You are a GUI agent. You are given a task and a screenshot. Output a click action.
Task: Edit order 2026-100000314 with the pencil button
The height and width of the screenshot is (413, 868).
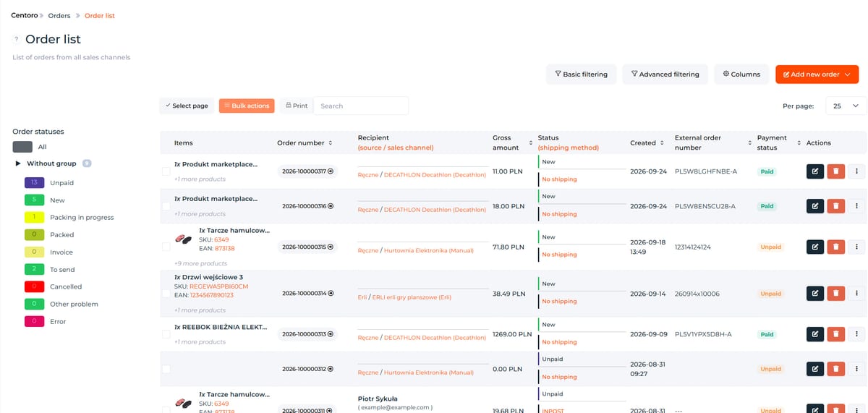815,294
